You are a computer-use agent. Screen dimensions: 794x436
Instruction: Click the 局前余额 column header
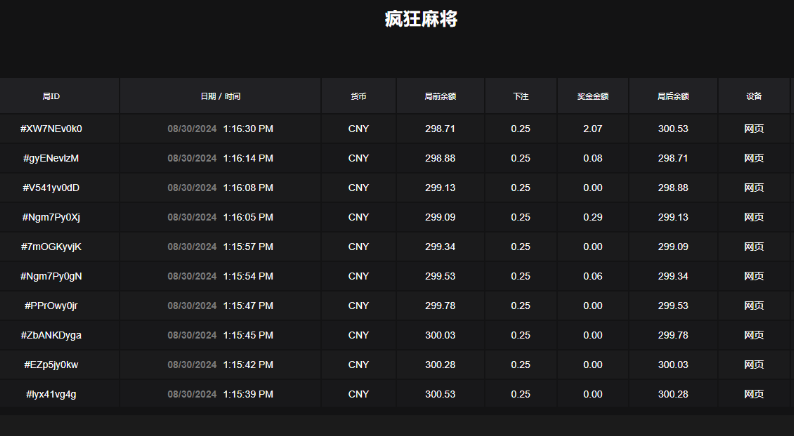coord(440,97)
